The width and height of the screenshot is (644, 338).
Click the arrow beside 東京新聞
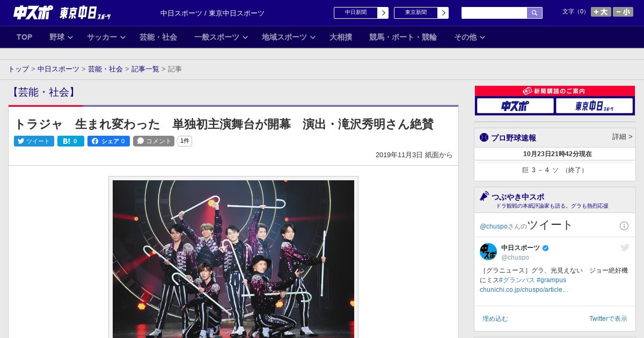(x=443, y=13)
